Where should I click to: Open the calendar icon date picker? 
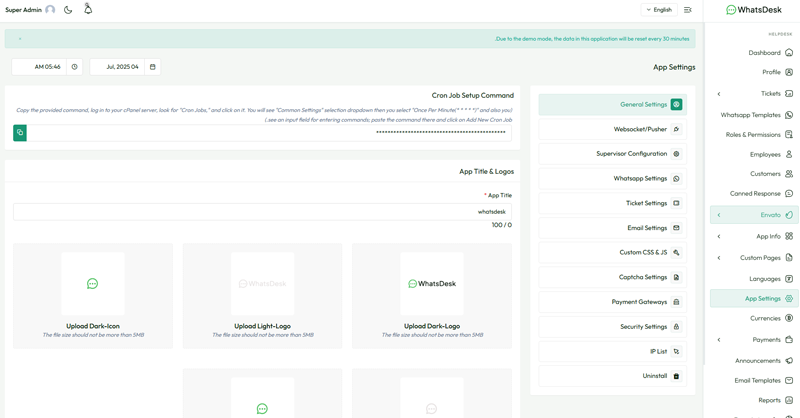point(152,67)
